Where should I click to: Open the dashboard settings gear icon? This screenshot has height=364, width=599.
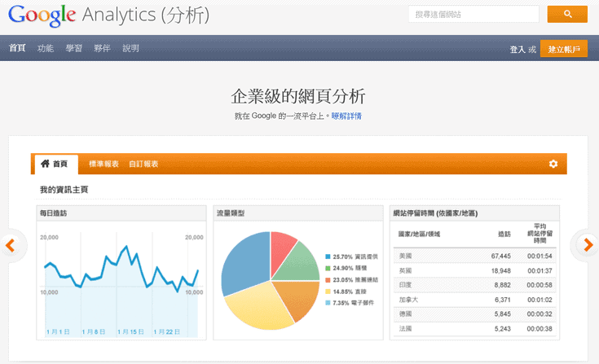point(553,164)
